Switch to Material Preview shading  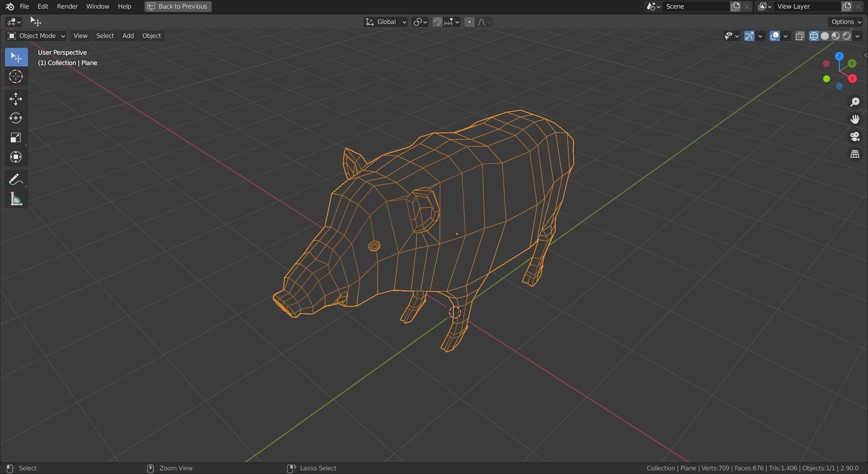835,36
